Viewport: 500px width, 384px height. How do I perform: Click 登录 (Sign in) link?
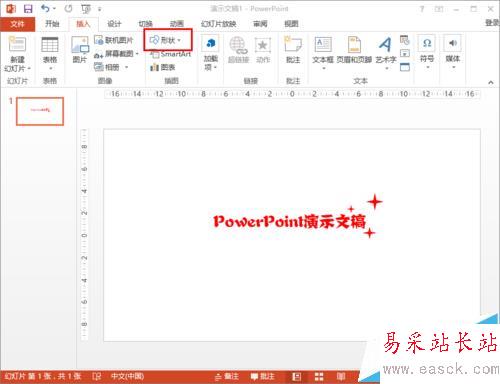coord(492,23)
